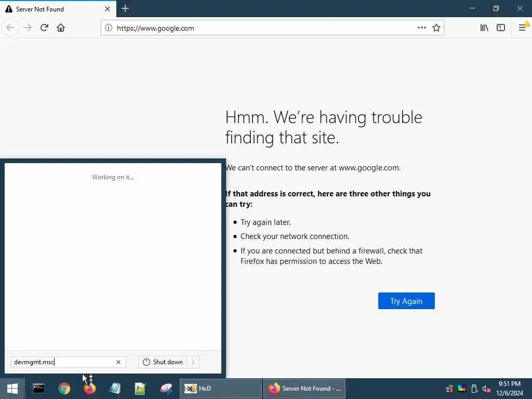
Task: Restore down the Firefox window
Action: [496, 8]
